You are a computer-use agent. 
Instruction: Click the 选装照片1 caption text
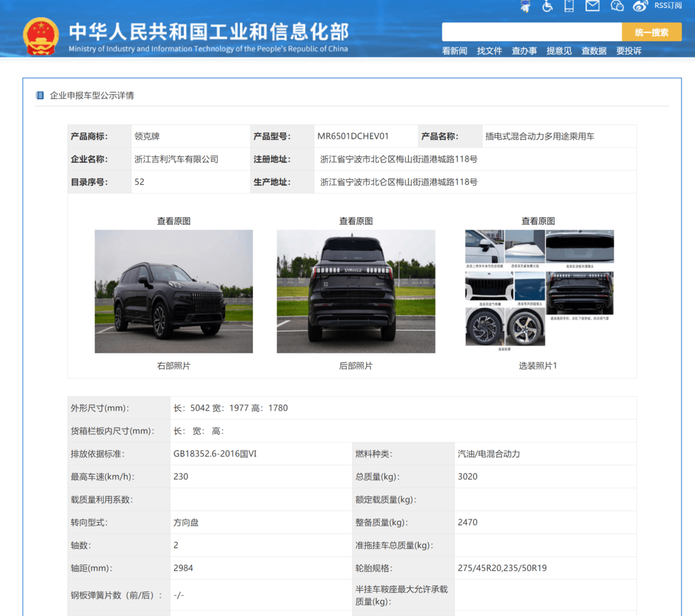click(538, 366)
